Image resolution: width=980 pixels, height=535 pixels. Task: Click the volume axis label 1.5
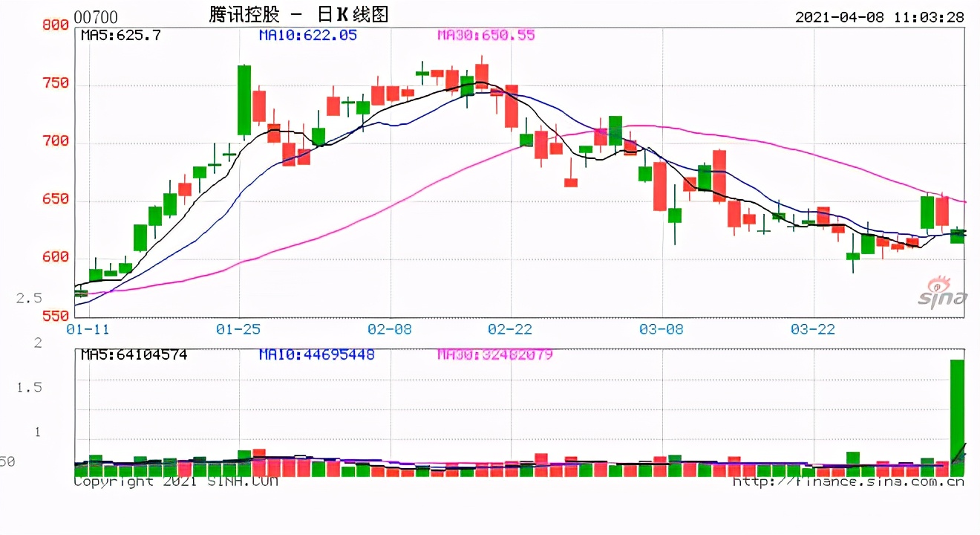click(30, 387)
